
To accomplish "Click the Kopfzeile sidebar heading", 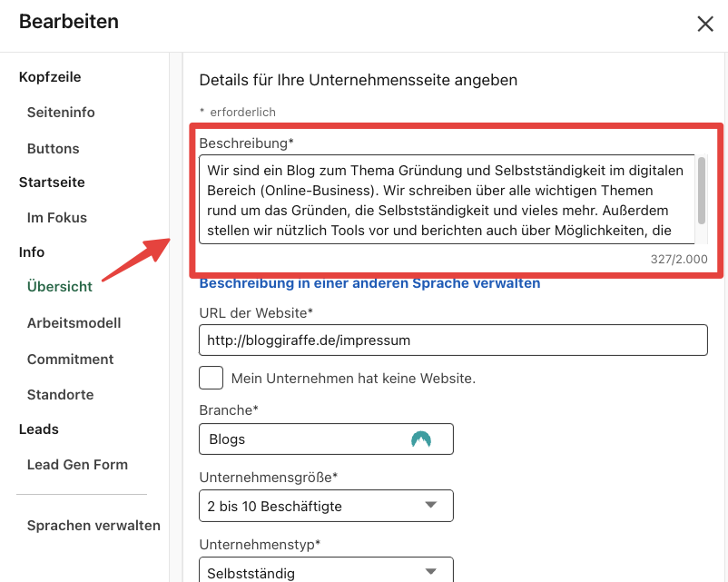I will pos(52,77).
